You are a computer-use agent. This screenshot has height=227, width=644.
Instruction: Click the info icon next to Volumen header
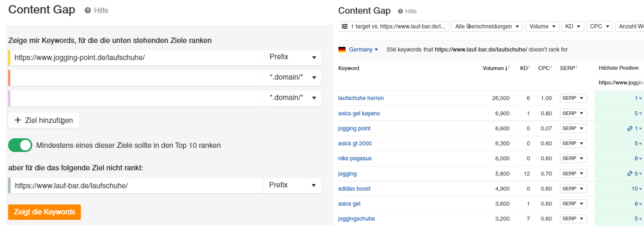tap(509, 68)
